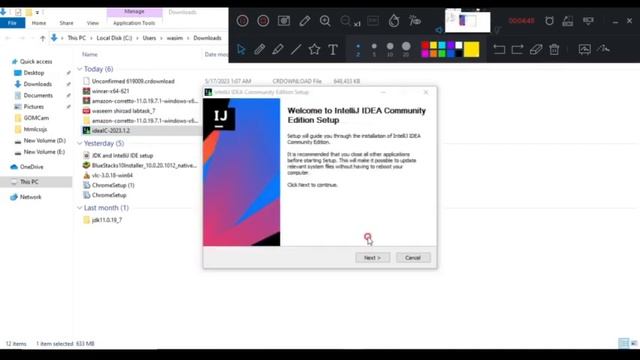Select the straight line tool
640x360 pixels.
[296, 49]
